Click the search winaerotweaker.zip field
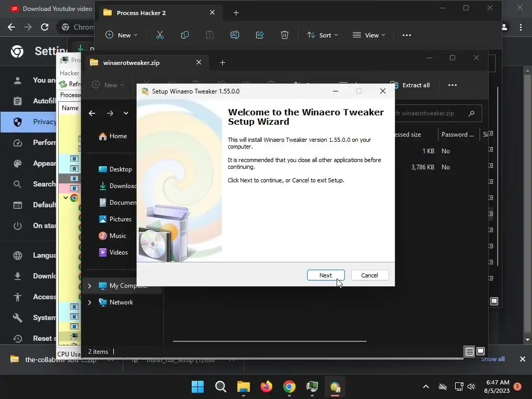Image resolution: width=532 pixels, height=399 pixels. coord(437,113)
